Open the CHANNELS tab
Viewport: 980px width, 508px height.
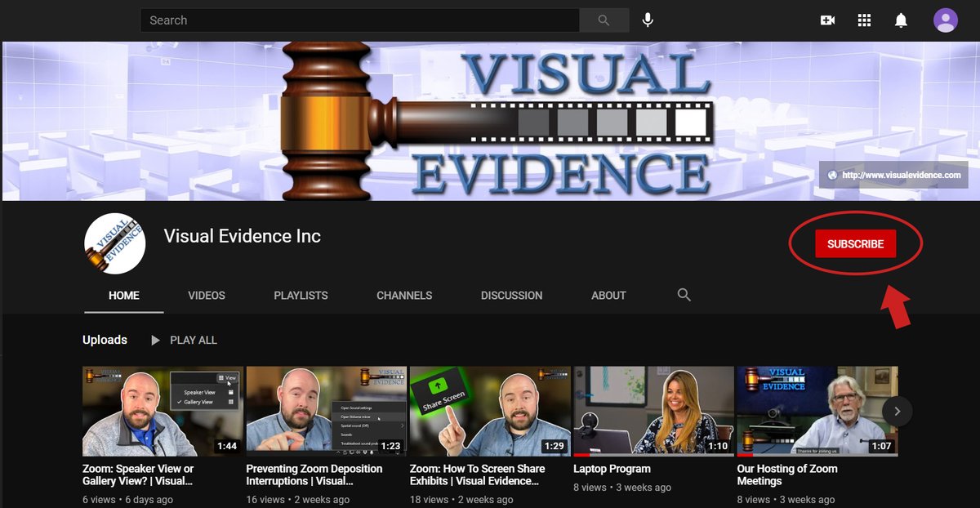(404, 296)
